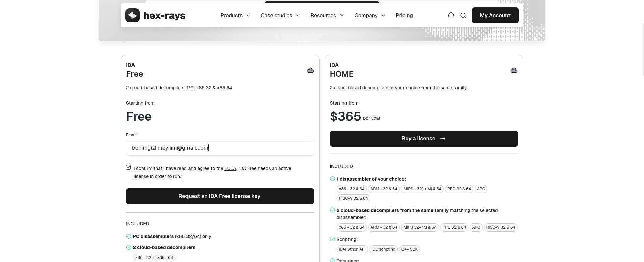The image size is (644, 262).
Task: Open My Account
Action: click(x=495, y=15)
